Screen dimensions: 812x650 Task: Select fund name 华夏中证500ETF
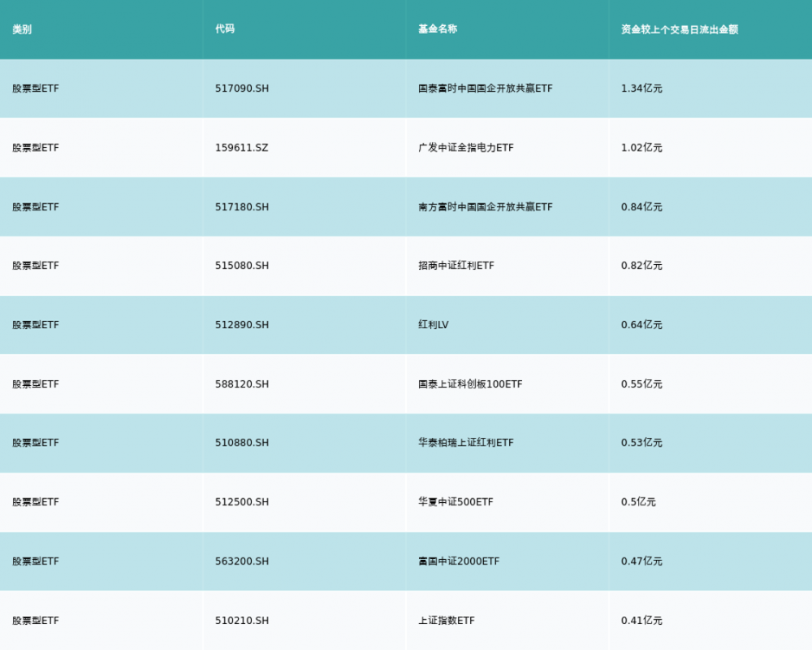(x=456, y=502)
